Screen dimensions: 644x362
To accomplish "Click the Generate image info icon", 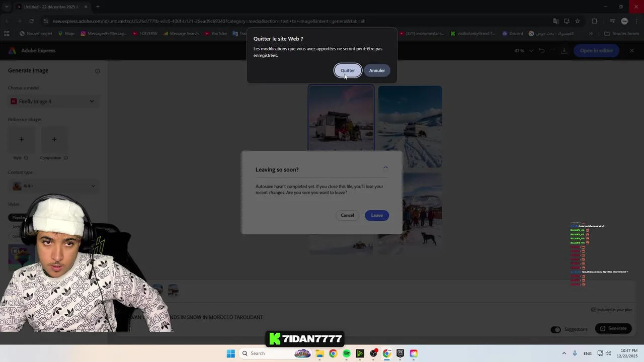I will [x=98, y=71].
